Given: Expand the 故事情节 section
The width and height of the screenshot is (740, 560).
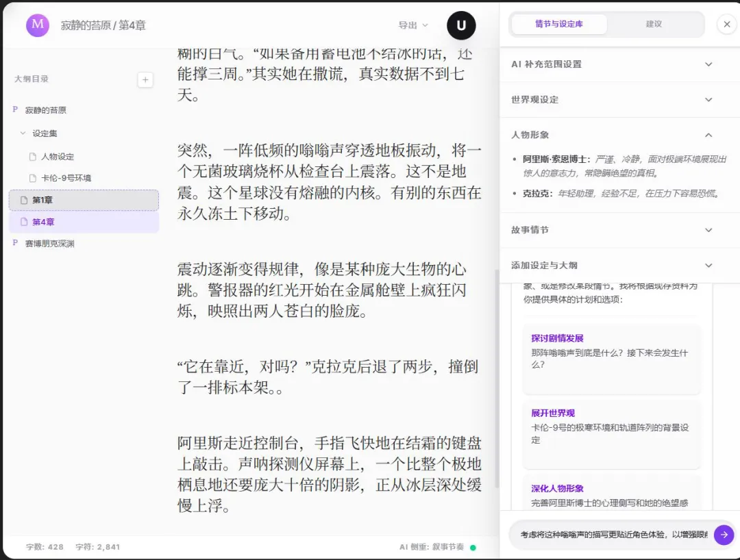Looking at the screenshot, I should coord(619,230).
